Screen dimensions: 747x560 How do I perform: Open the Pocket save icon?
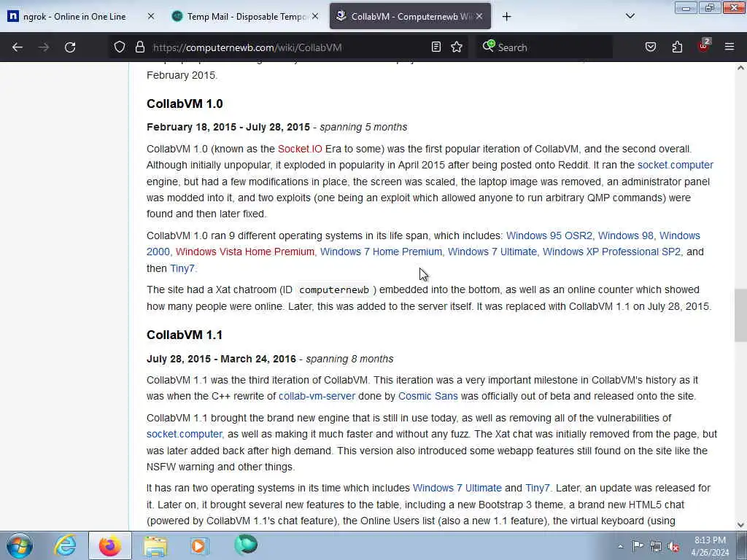click(x=650, y=47)
